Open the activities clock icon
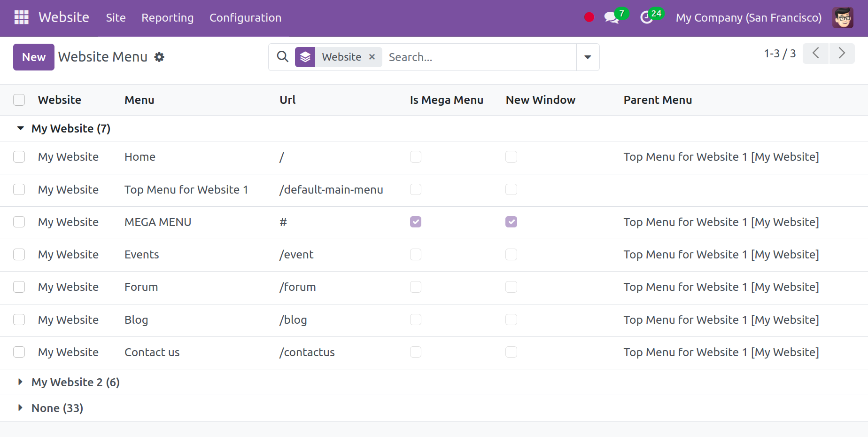This screenshot has height=437, width=868. pos(647,18)
